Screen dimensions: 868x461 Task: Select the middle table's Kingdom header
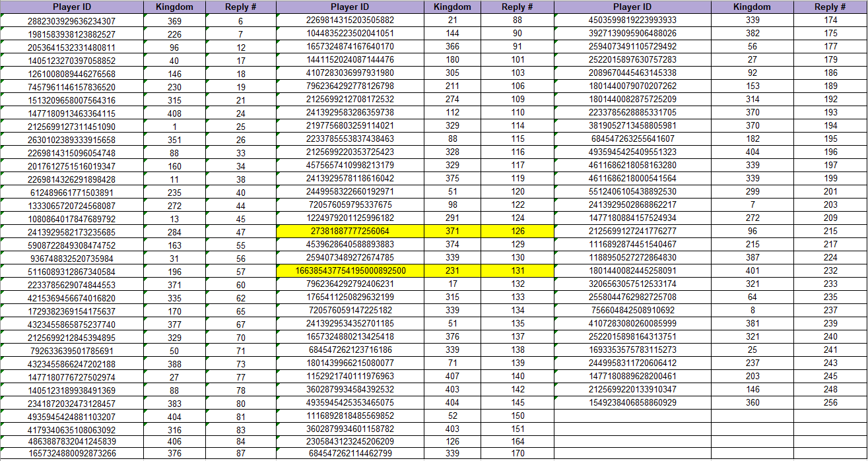[x=452, y=7]
